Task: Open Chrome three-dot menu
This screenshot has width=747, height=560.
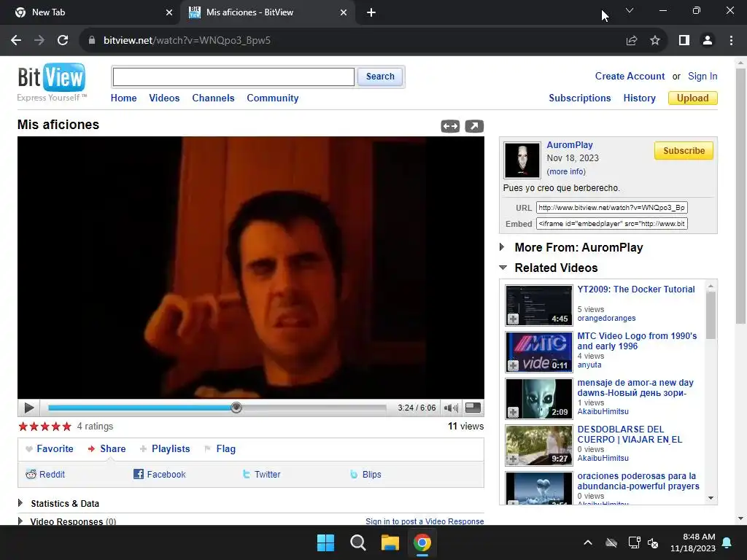Action: click(731, 41)
